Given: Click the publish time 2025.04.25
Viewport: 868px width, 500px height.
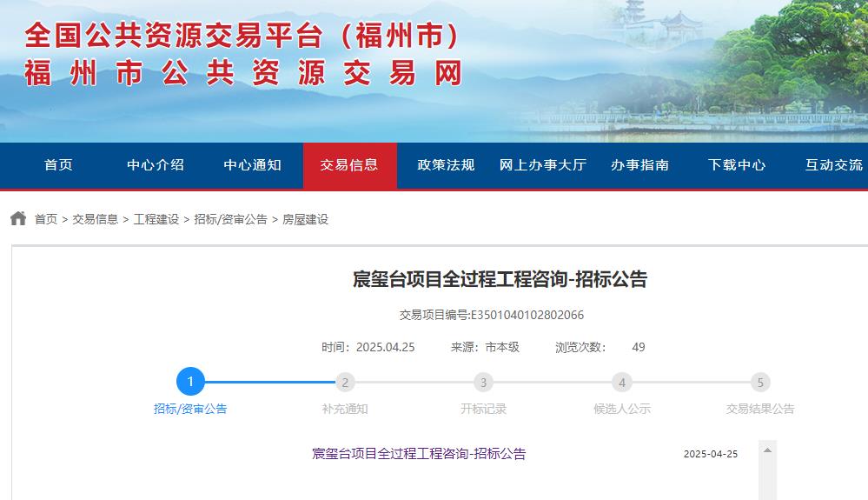Looking at the screenshot, I should pos(385,347).
